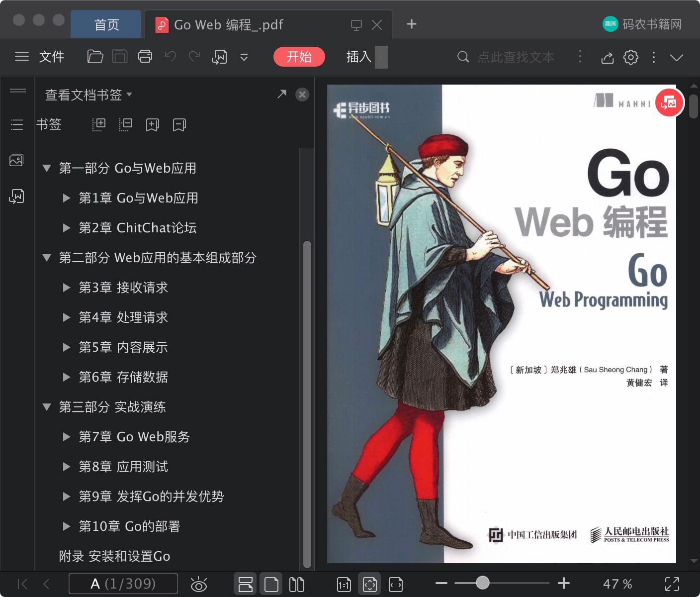Select 第10章 Go的部署 bookmark
Viewport: 700px width, 597px height.
point(129,526)
